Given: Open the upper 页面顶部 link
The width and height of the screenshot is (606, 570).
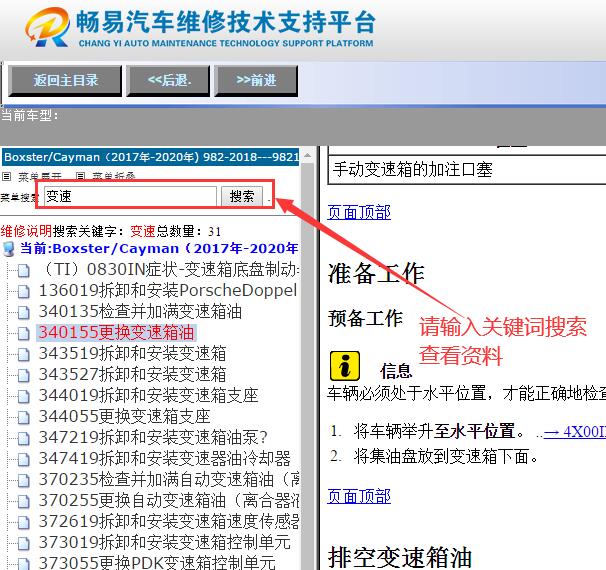Looking at the screenshot, I should click(x=359, y=212).
